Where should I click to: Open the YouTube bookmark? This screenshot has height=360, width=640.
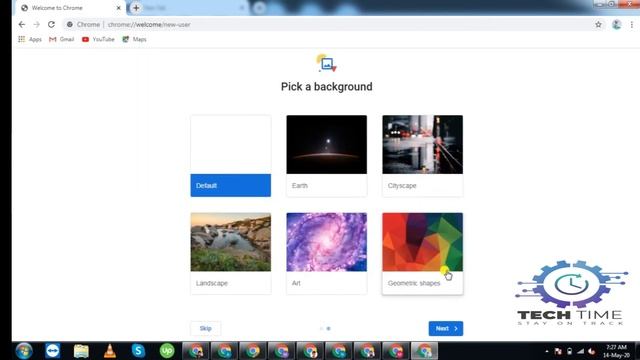pyautogui.click(x=98, y=39)
